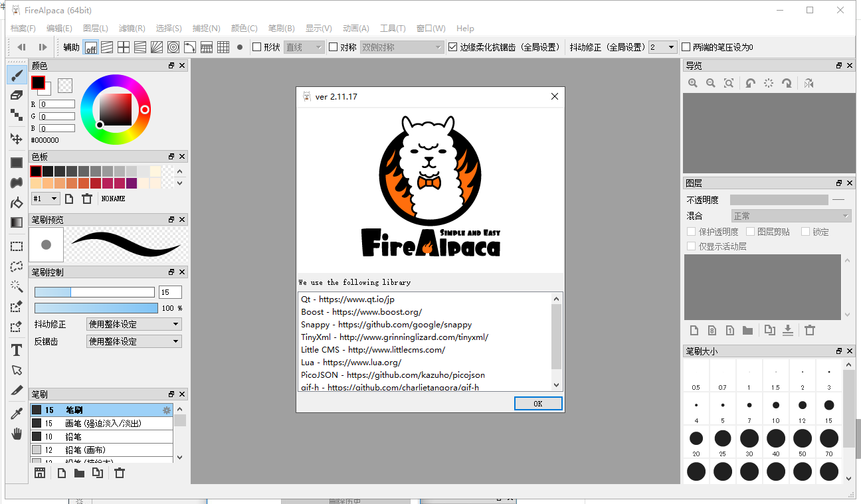
Task: Click zoom in icon in navigator
Action: [x=693, y=83]
